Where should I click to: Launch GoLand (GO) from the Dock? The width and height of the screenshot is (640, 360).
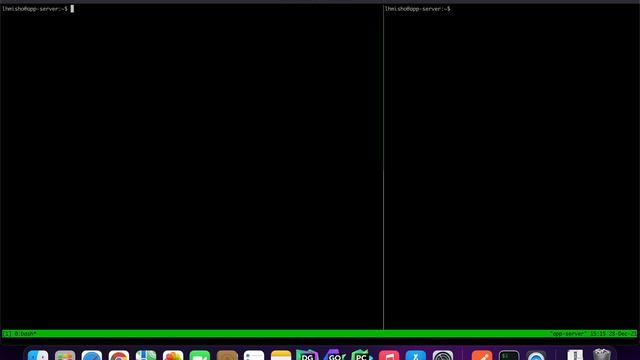[x=334, y=355]
